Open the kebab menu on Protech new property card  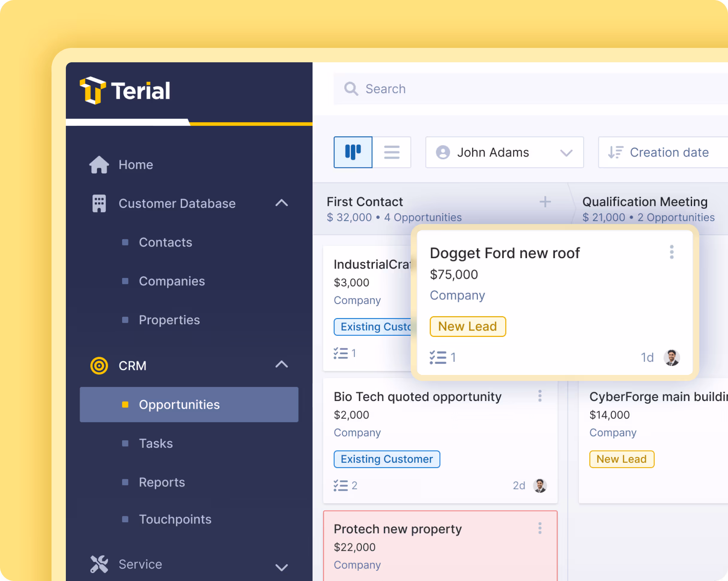540,528
